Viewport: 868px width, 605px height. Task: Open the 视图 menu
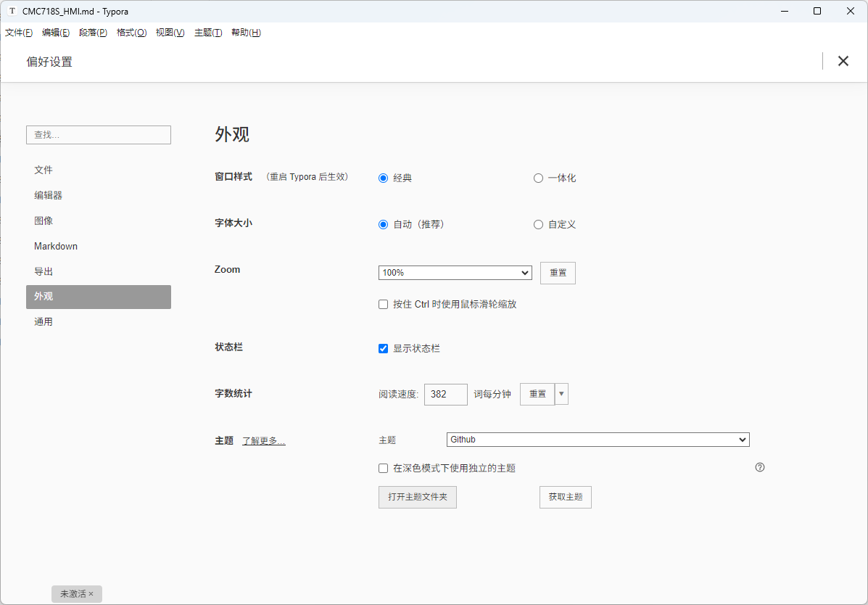point(170,32)
